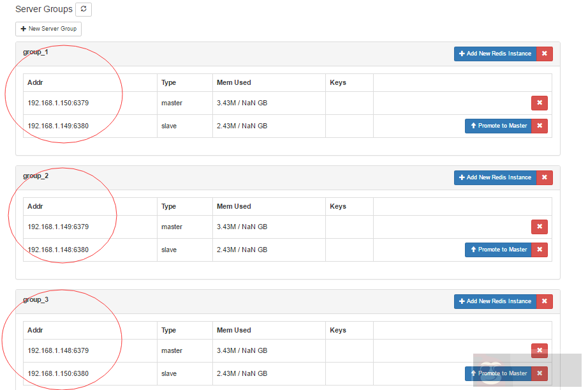Remove slave server 192.168.1.150:6380
The image size is (588, 390).
pos(540,373)
